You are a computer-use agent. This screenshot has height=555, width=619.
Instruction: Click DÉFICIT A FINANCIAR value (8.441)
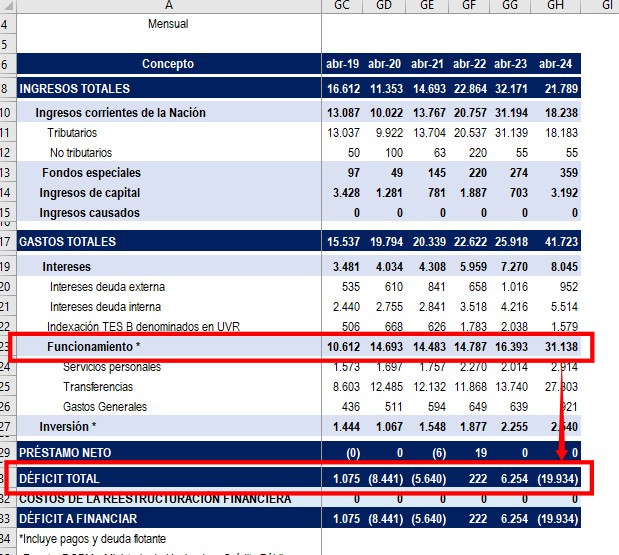(385, 518)
